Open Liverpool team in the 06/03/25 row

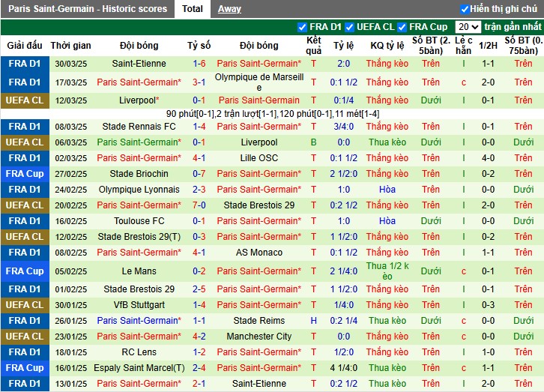point(259,142)
